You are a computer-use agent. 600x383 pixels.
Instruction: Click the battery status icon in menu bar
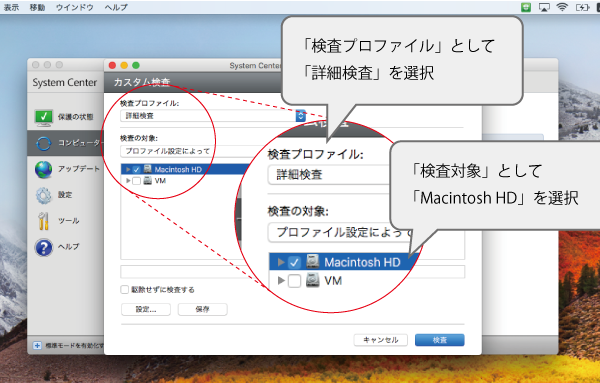(x=582, y=7)
